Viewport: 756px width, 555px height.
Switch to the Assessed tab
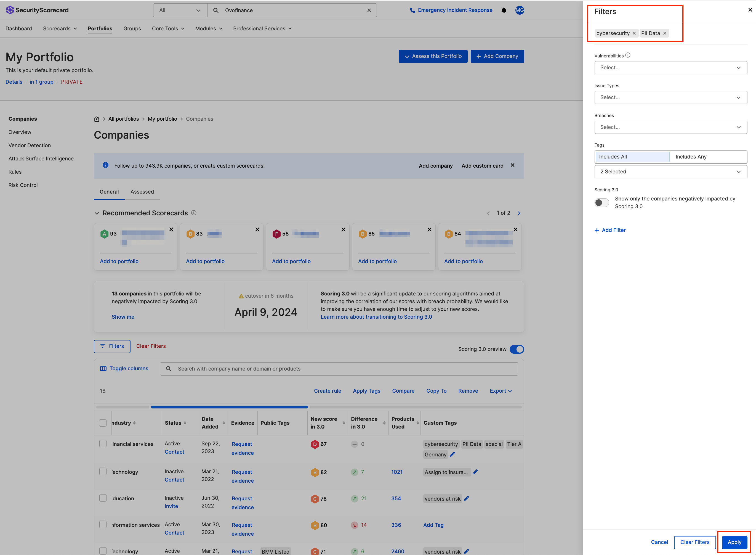[142, 192]
